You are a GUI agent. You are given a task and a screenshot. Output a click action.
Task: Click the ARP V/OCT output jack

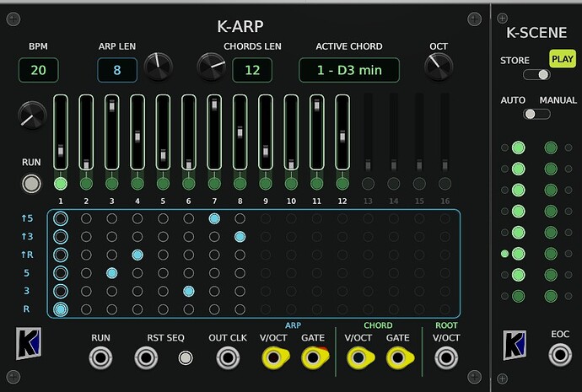click(x=274, y=358)
